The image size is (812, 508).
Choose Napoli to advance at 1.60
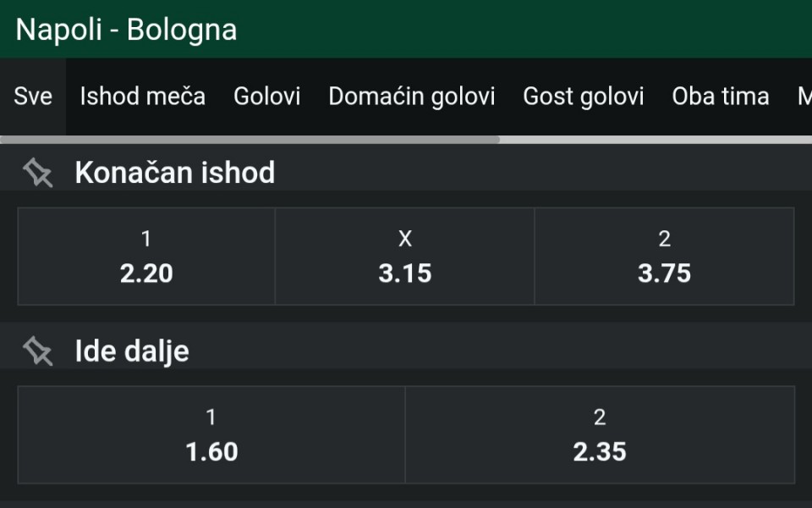tap(211, 435)
